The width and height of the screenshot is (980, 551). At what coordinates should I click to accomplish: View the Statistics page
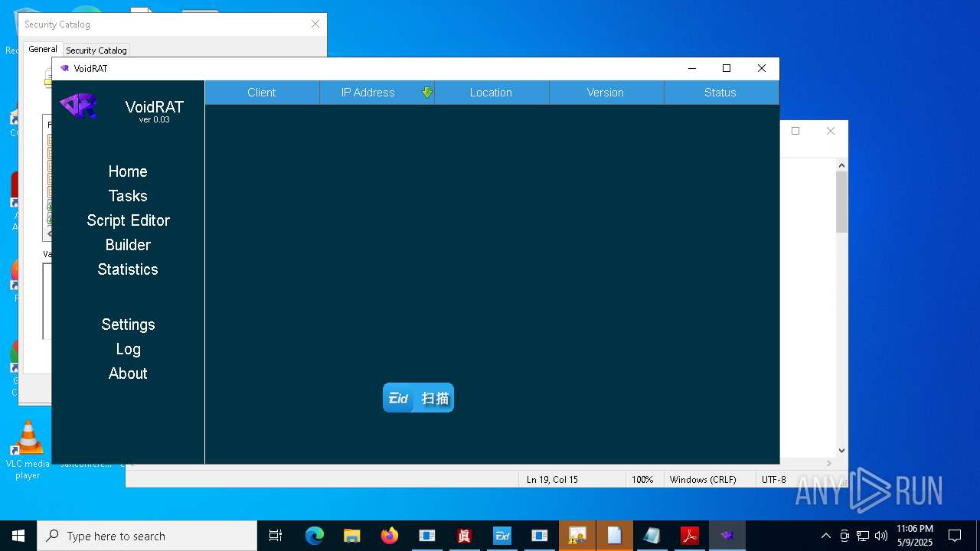(128, 269)
